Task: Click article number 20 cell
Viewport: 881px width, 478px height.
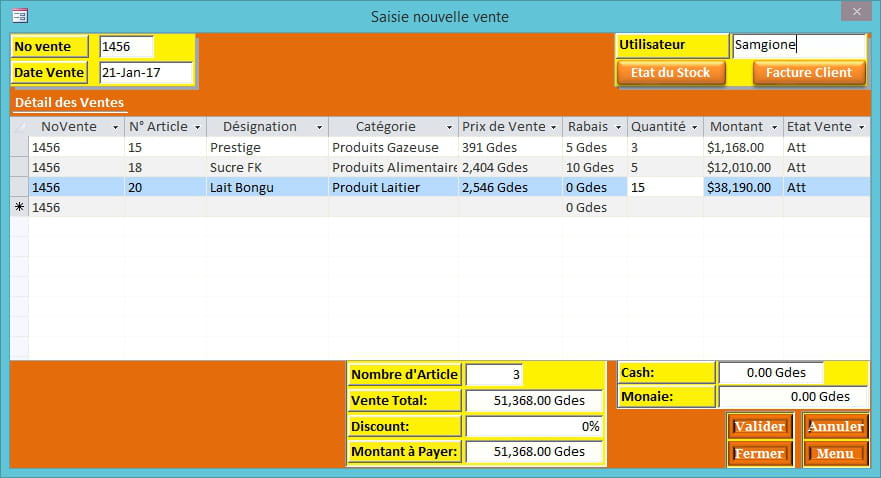Action: (x=165, y=188)
